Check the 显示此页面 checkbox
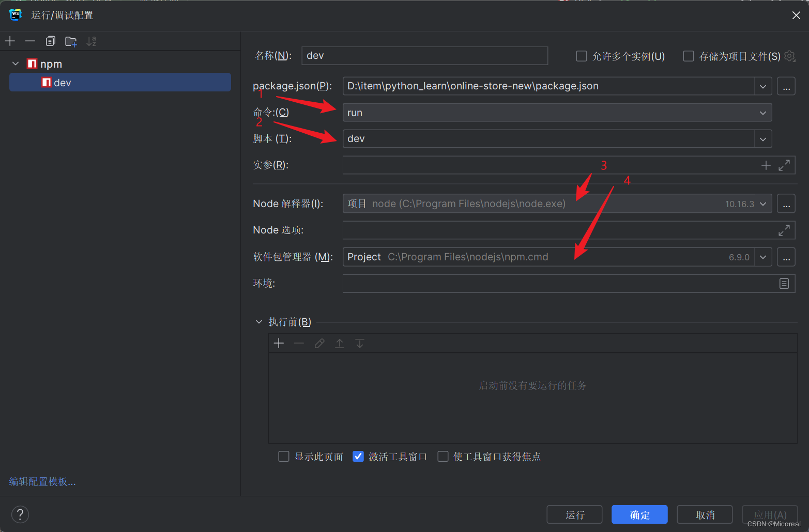 click(x=284, y=457)
